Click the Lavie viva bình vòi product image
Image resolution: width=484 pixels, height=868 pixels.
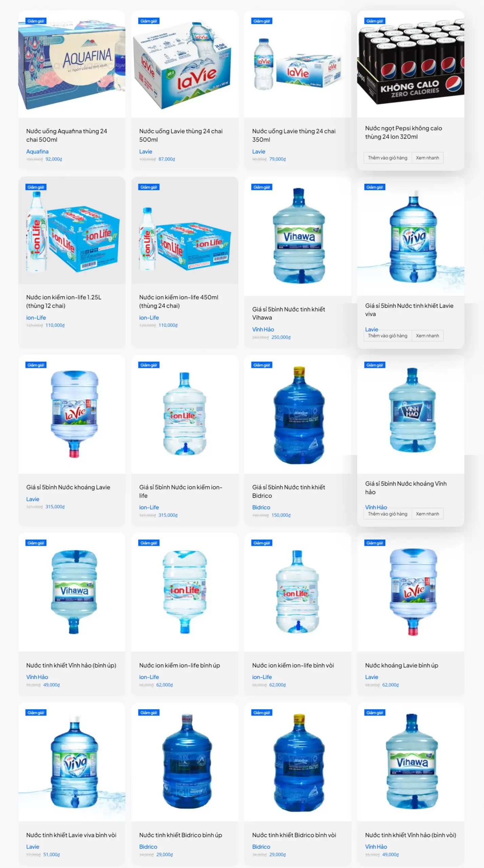[72, 762]
